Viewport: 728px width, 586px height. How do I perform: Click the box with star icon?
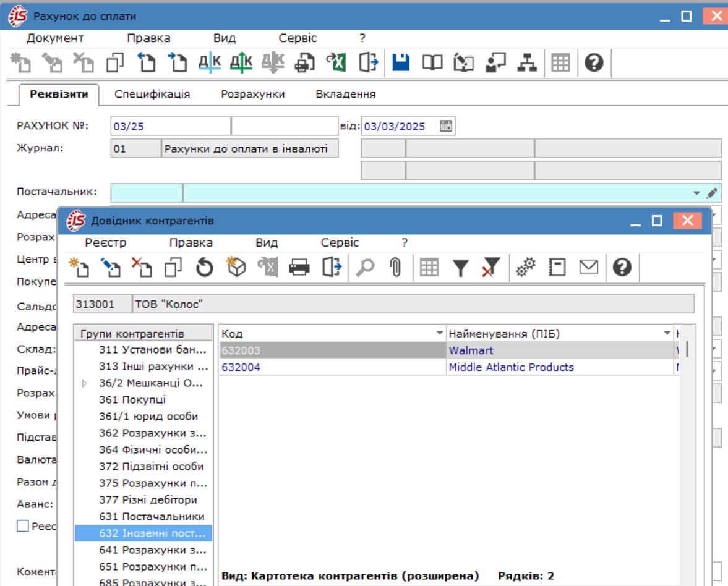pyautogui.click(x=236, y=267)
